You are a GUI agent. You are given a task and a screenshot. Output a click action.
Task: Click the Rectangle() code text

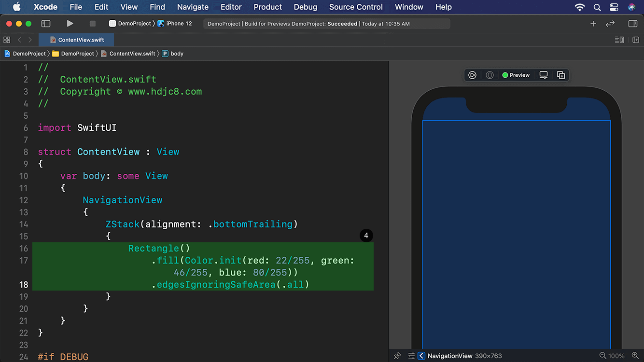[160, 248]
